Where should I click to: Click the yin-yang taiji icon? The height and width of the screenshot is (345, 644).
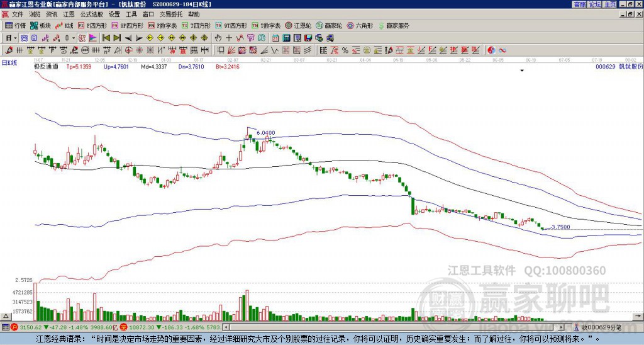pos(491,50)
